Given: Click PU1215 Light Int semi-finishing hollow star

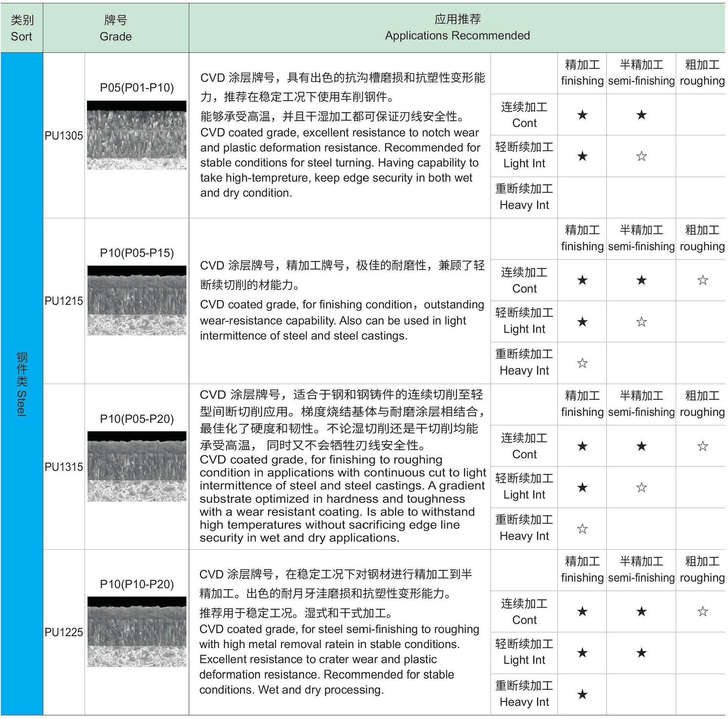Looking at the screenshot, I should tap(641, 322).
